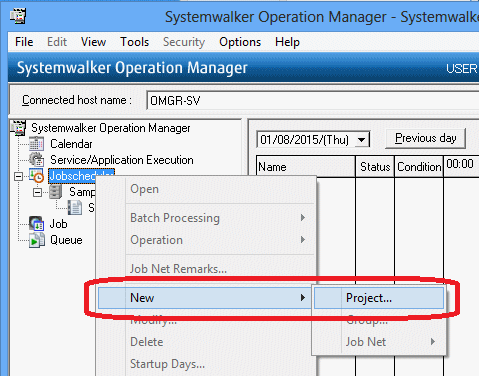
Task: Click the Systemwalker root tree icon
Action: [x=18, y=128]
